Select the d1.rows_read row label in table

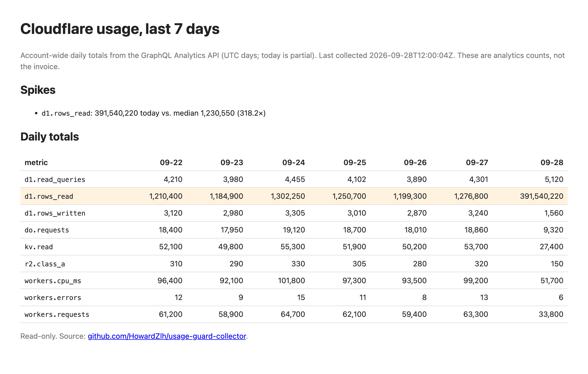pos(49,196)
